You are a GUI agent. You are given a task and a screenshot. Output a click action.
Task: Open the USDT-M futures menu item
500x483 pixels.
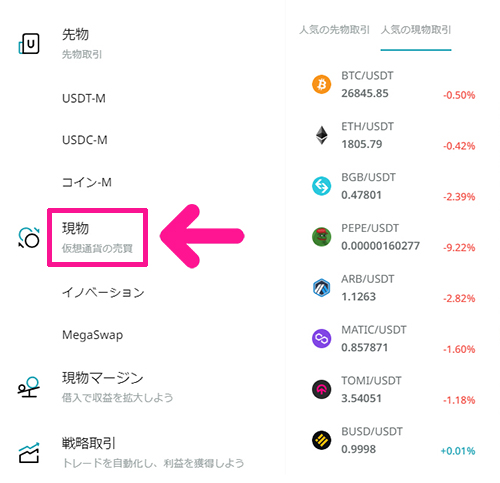pyautogui.click(x=84, y=99)
